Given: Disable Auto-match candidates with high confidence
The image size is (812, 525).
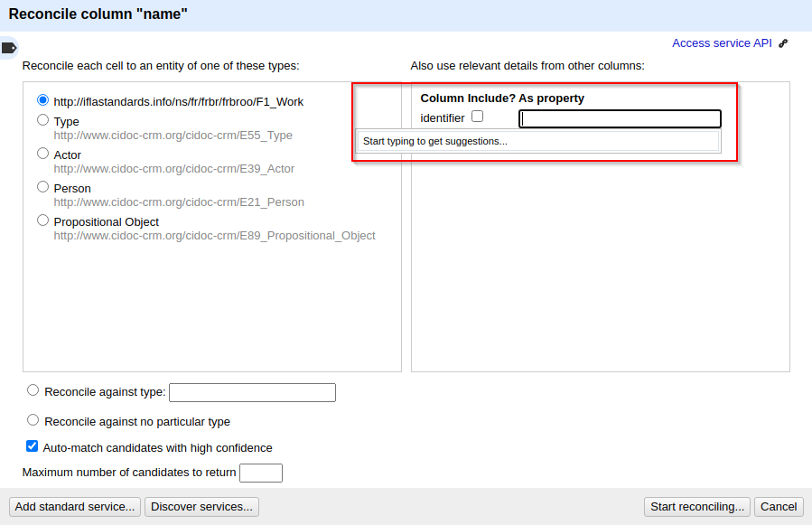Looking at the screenshot, I should pyautogui.click(x=32, y=445).
